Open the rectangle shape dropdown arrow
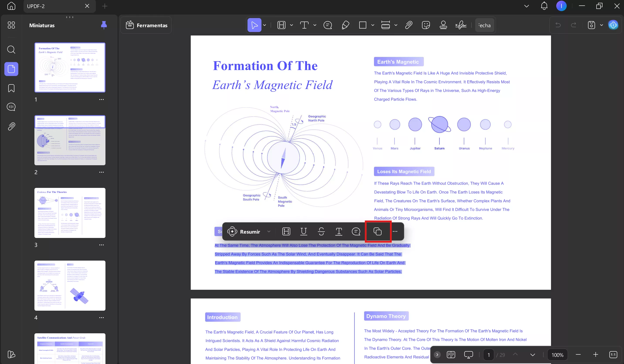The height and width of the screenshot is (364, 624). click(373, 25)
